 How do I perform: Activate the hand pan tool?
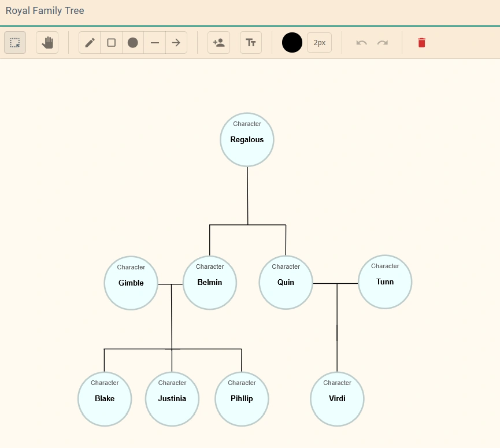click(x=47, y=43)
